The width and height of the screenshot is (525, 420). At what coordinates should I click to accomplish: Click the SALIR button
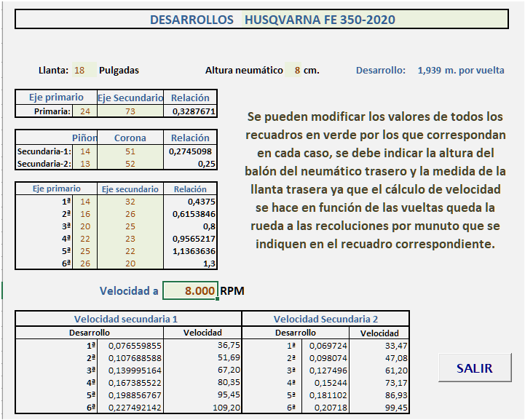[x=475, y=368]
